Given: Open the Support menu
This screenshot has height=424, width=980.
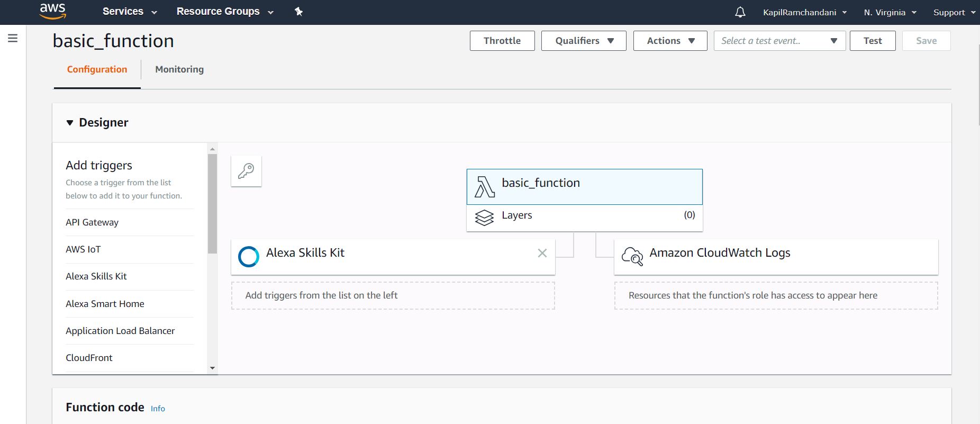Looking at the screenshot, I should (x=954, y=12).
